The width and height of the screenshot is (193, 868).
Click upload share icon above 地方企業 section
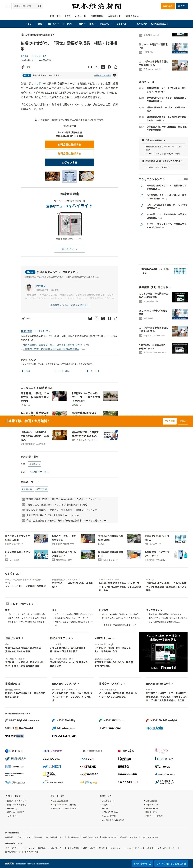point(116,318)
